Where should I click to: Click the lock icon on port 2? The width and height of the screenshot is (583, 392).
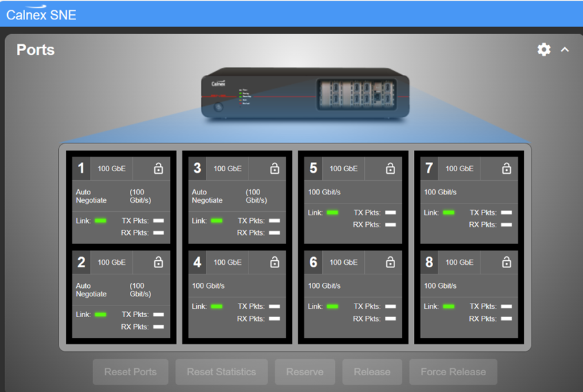click(158, 262)
